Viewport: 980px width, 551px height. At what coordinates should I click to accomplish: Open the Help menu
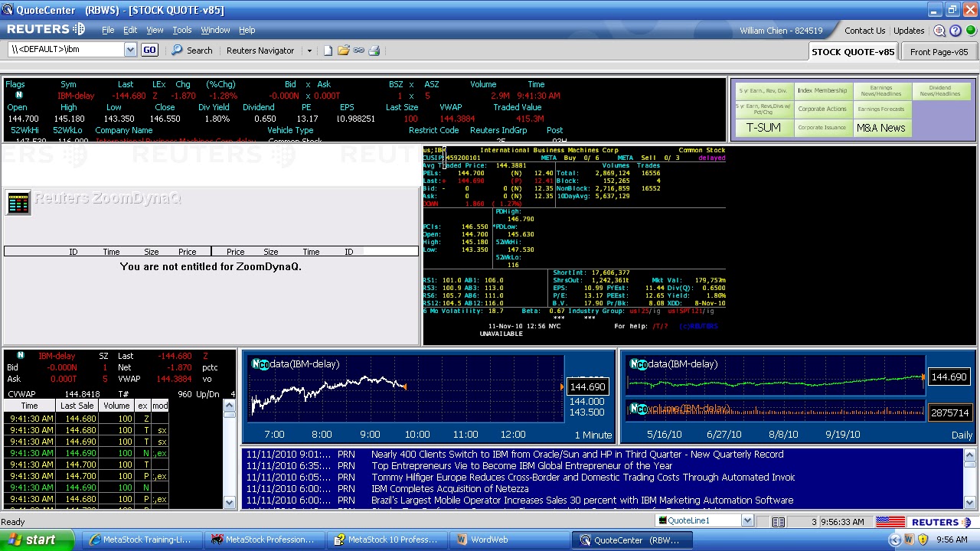point(247,31)
